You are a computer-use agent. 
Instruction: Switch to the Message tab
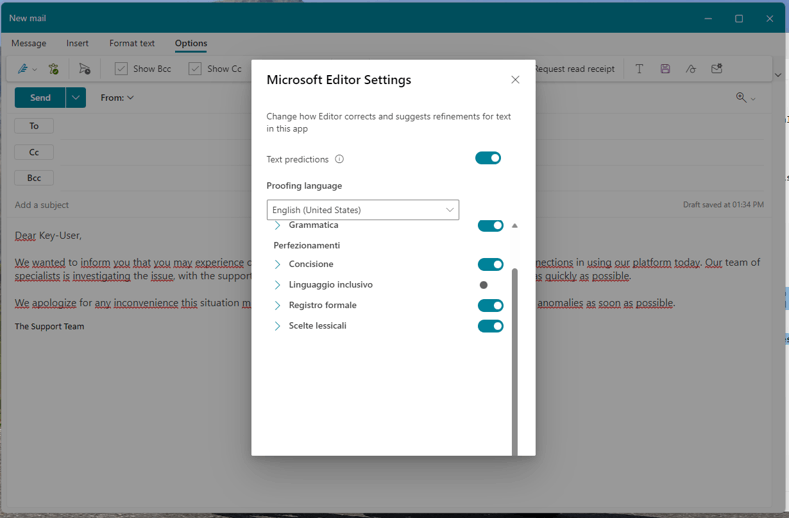coord(29,43)
